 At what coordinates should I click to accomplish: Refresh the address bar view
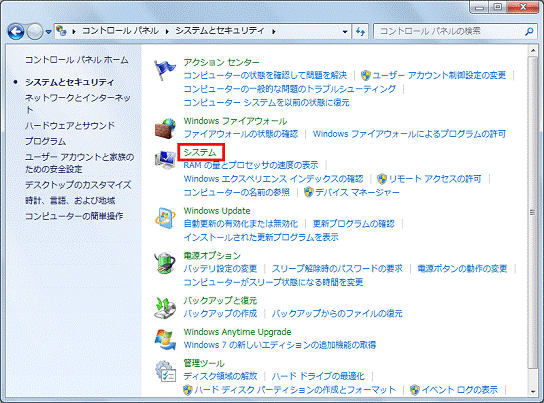(360, 32)
